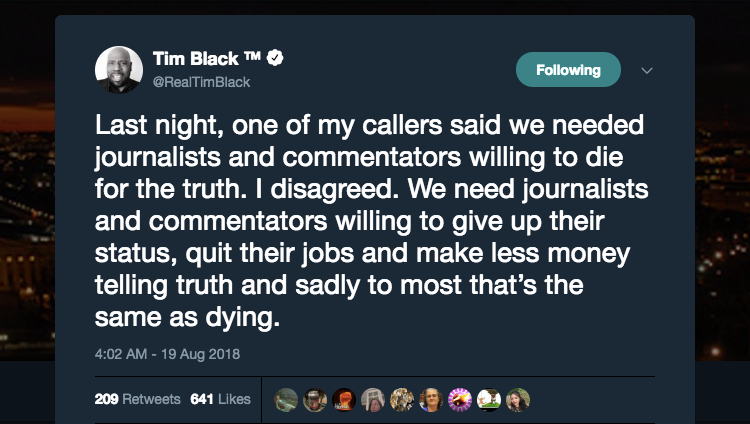The width and height of the screenshot is (750, 424).
Task: Click the second liker avatar in the row
Action: pyautogui.click(x=315, y=399)
